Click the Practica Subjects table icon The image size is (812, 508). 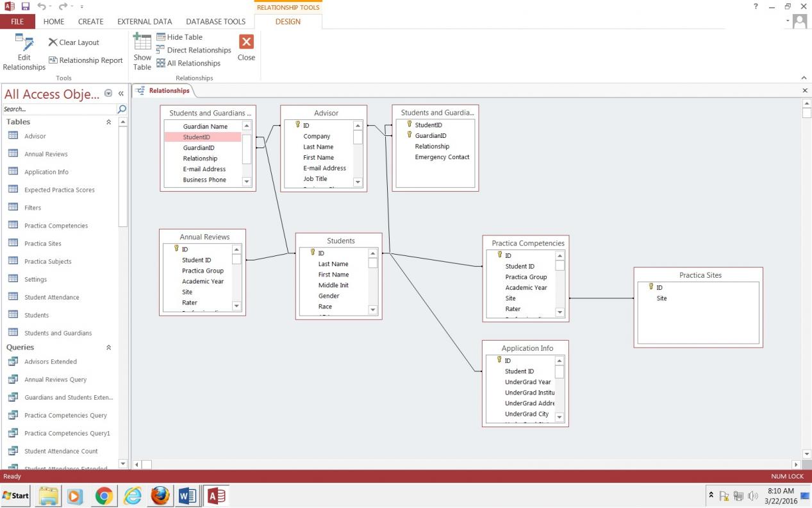pyautogui.click(x=13, y=261)
